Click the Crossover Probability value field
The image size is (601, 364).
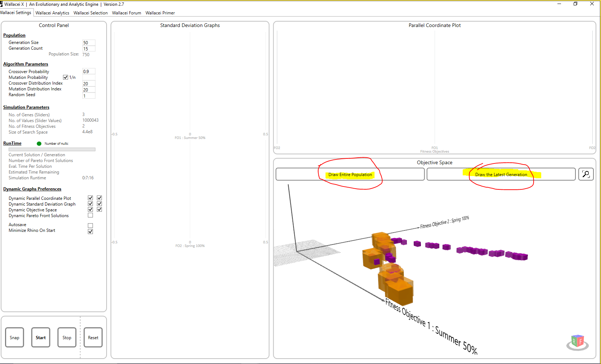coord(89,72)
